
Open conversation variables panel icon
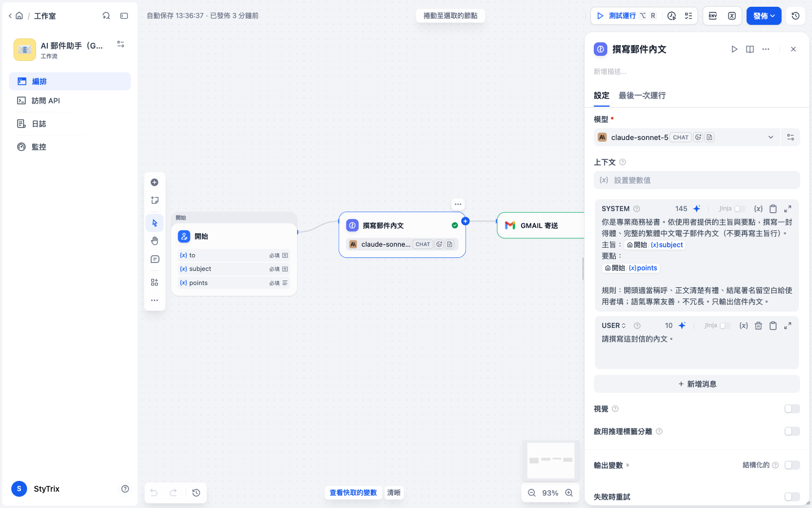(x=732, y=16)
